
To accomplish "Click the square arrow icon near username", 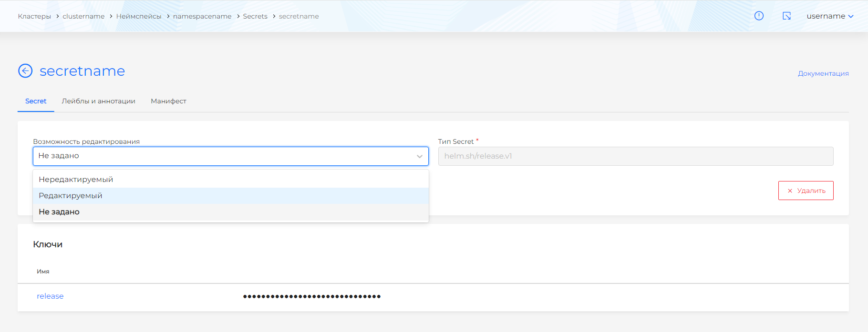I will 786,16.
